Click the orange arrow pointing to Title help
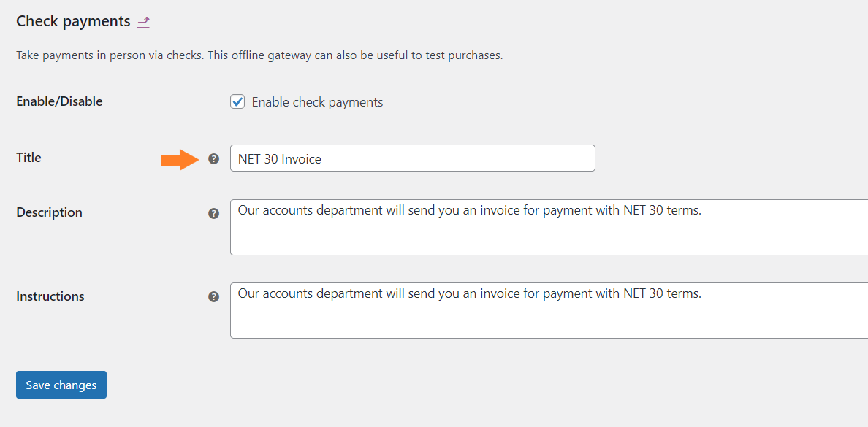This screenshot has height=427, width=868. pos(179,159)
